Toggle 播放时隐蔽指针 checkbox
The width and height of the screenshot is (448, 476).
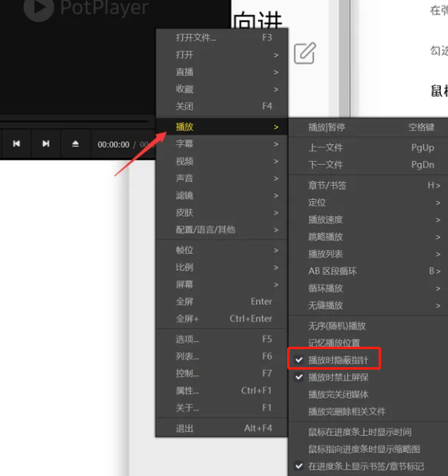[x=334, y=360]
